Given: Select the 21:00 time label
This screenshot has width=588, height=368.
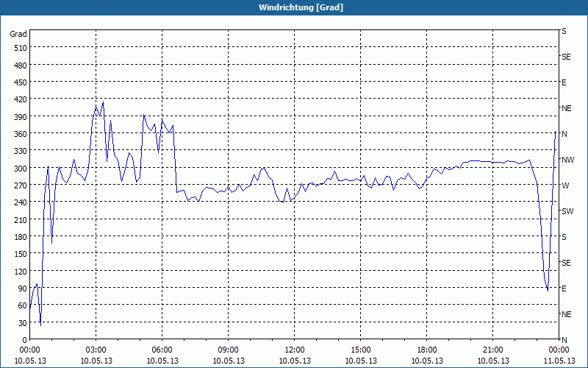Looking at the screenshot, I should tap(492, 350).
